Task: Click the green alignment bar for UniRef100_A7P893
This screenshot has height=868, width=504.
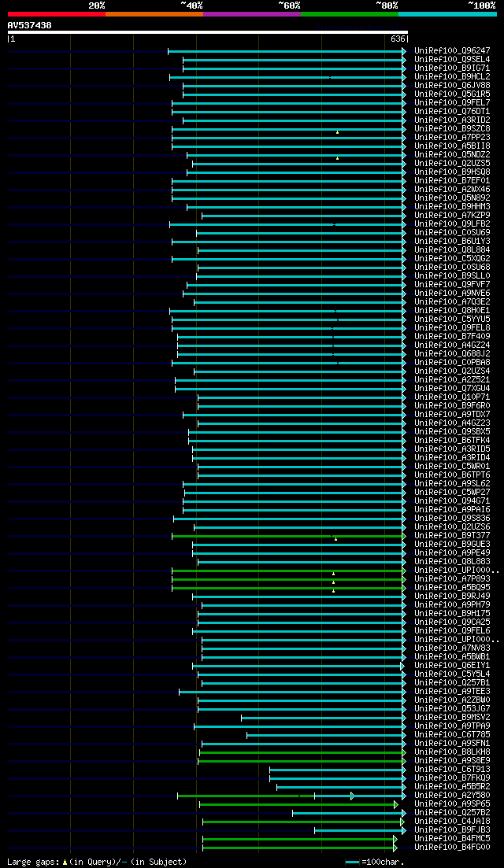Action: point(288,580)
